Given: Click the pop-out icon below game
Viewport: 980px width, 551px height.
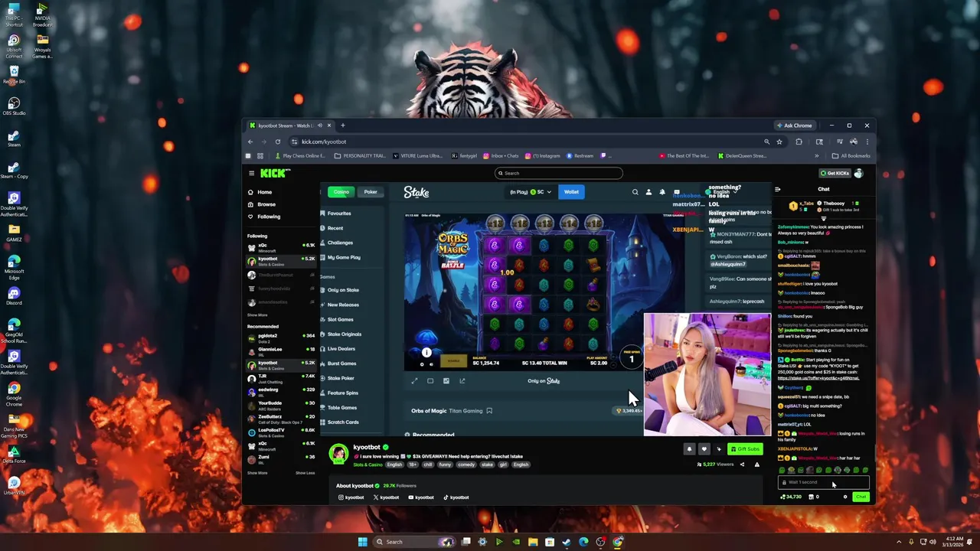Looking at the screenshot, I should (x=462, y=381).
